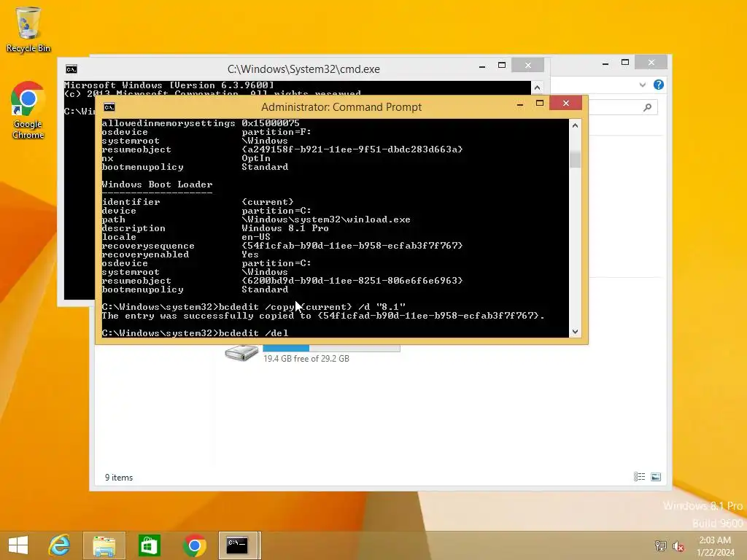
Task: Click the 'allowedinmemorysettings' line
Action: (201, 123)
